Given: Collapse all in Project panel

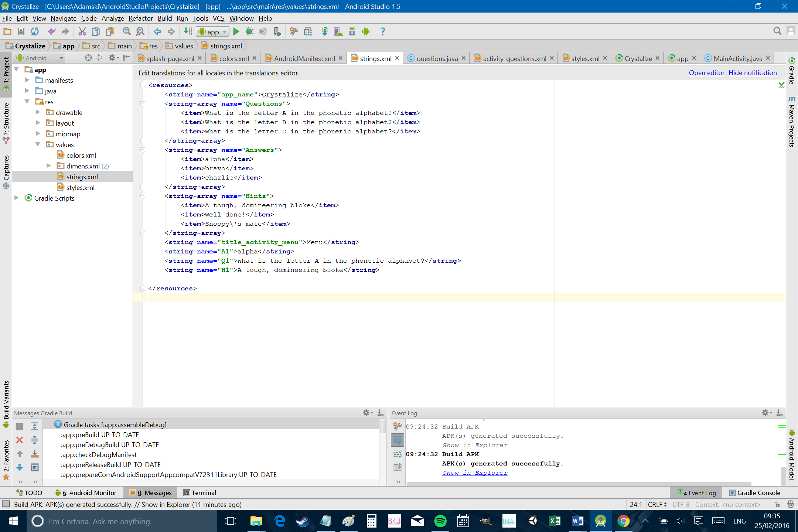Looking at the screenshot, I should tap(99, 58).
